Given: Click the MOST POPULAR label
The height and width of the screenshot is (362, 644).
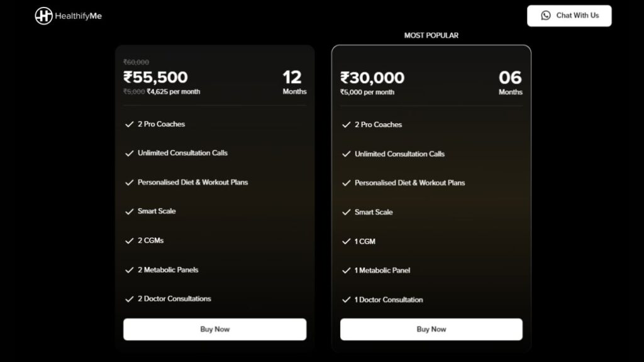Looking at the screenshot, I should click(x=431, y=35).
